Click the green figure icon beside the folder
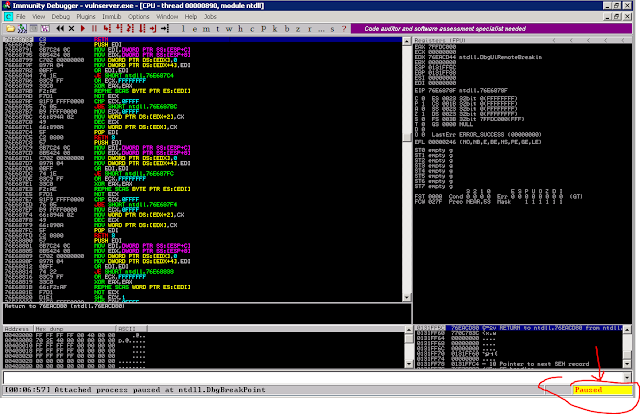 click(22, 29)
